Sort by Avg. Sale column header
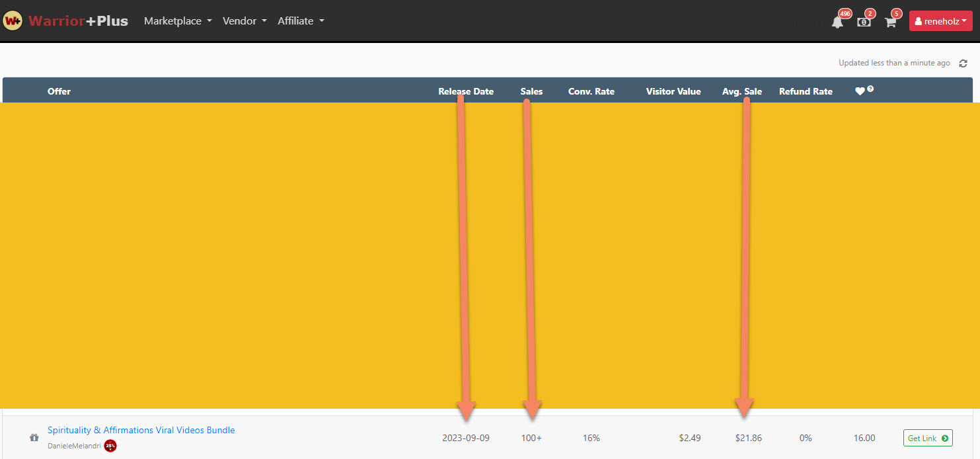 [742, 91]
